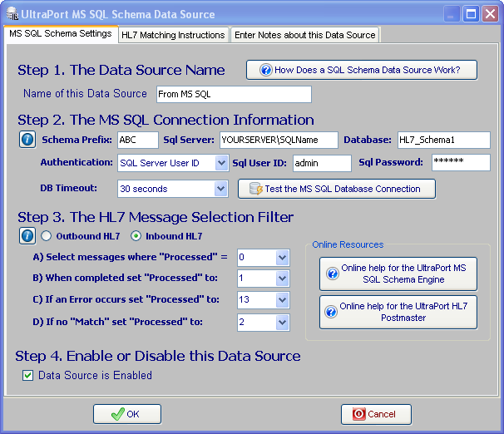Uncheck Data Source is Enabled checkbox

27,376
